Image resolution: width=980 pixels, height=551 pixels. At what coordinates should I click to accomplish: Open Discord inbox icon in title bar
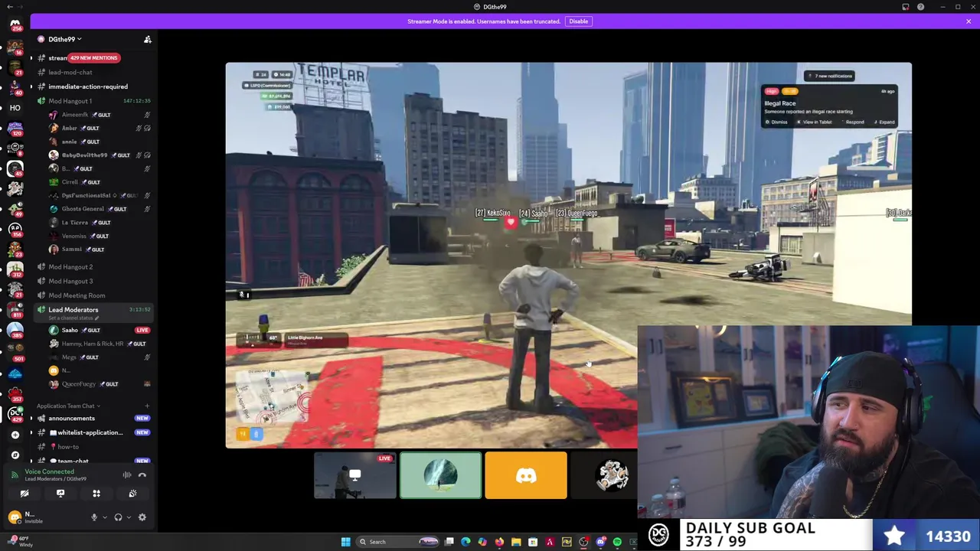click(x=905, y=7)
